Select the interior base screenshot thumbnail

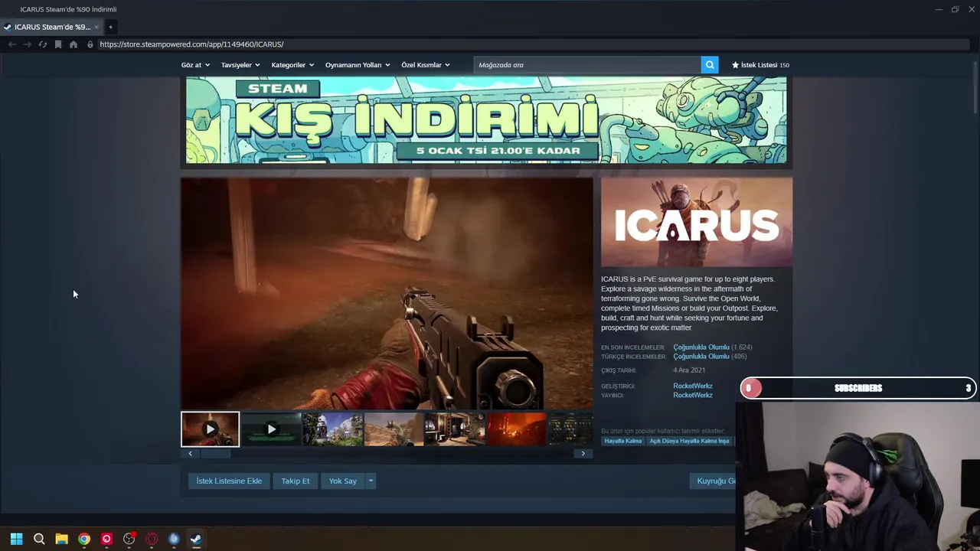(455, 429)
